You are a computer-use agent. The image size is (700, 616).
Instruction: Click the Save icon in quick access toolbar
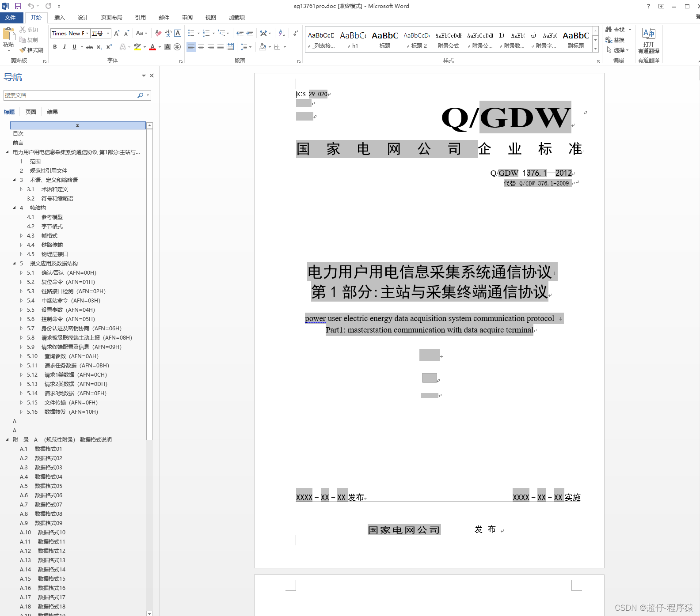[18, 6]
